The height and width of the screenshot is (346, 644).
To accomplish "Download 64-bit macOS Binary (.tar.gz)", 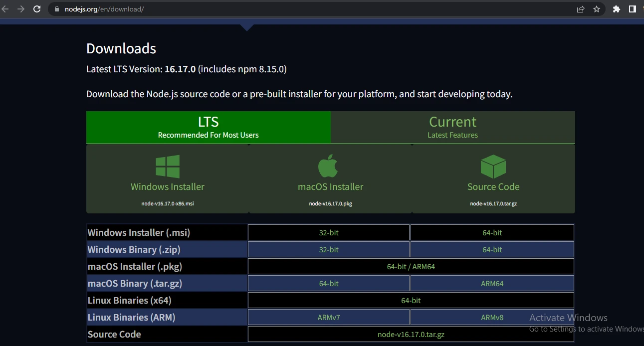I will (329, 284).
